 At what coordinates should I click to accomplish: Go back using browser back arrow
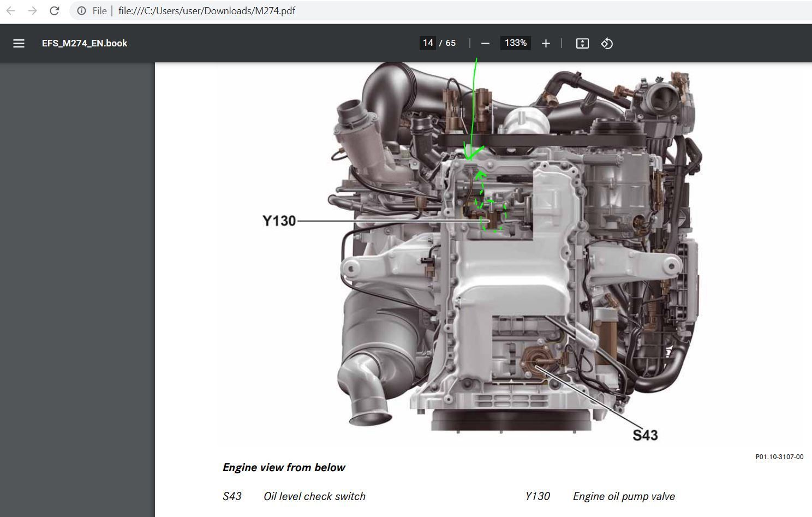[x=10, y=11]
